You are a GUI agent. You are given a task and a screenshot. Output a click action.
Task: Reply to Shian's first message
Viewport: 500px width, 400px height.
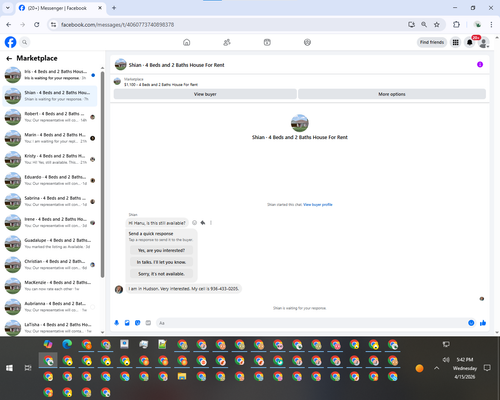point(203,223)
